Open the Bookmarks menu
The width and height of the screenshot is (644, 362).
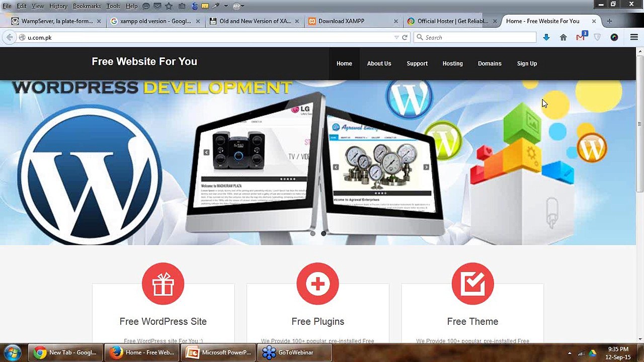tap(87, 6)
